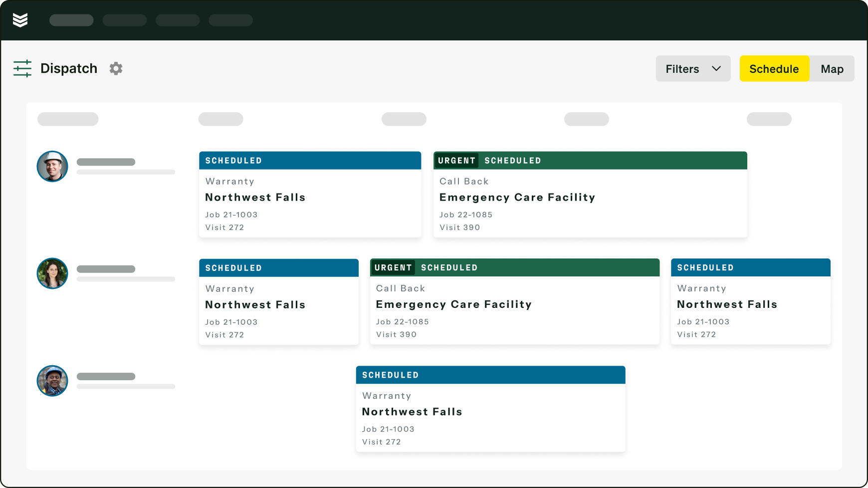Click a navigation placeholder in the top dark bar
868x488 pixels.
71,20
